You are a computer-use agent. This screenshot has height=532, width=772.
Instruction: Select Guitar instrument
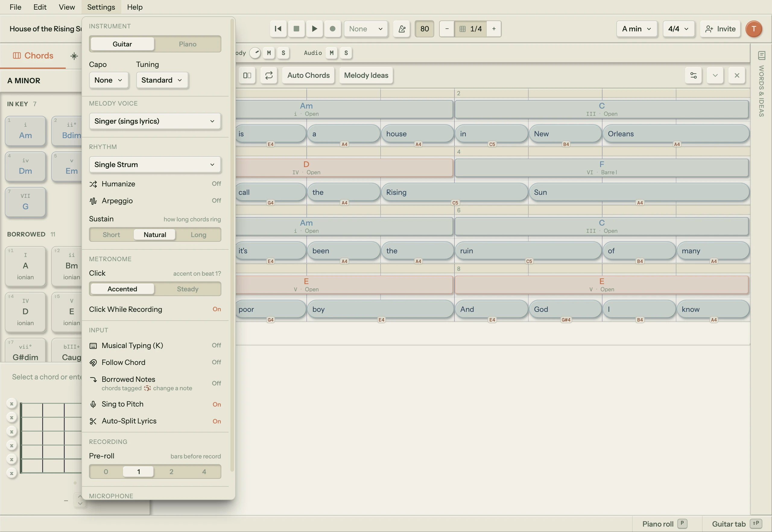point(122,44)
